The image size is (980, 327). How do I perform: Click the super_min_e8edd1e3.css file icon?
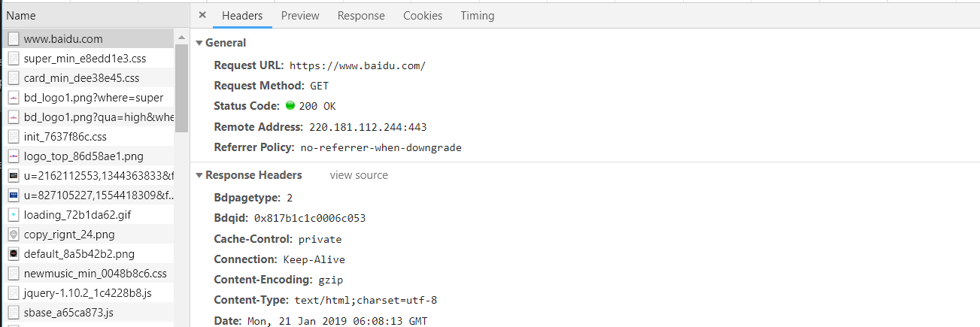[14, 59]
